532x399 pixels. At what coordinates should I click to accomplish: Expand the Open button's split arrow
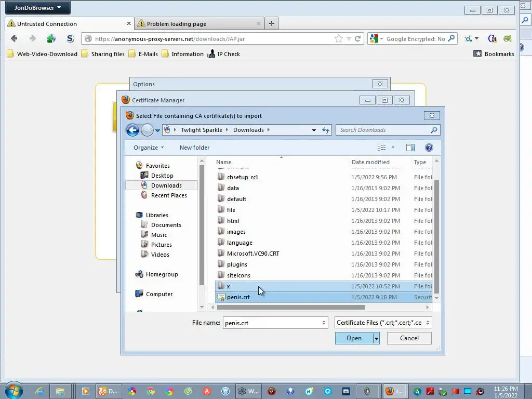click(376, 338)
